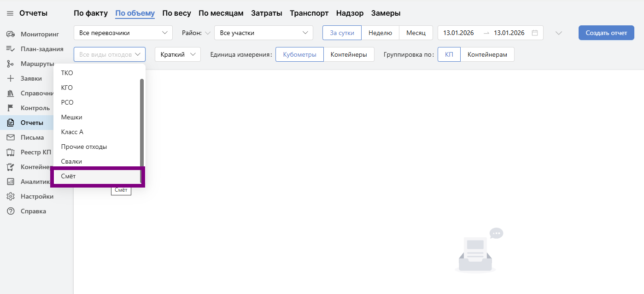Expand the Все участки dropdown
The image size is (644, 294).
[x=264, y=32]
